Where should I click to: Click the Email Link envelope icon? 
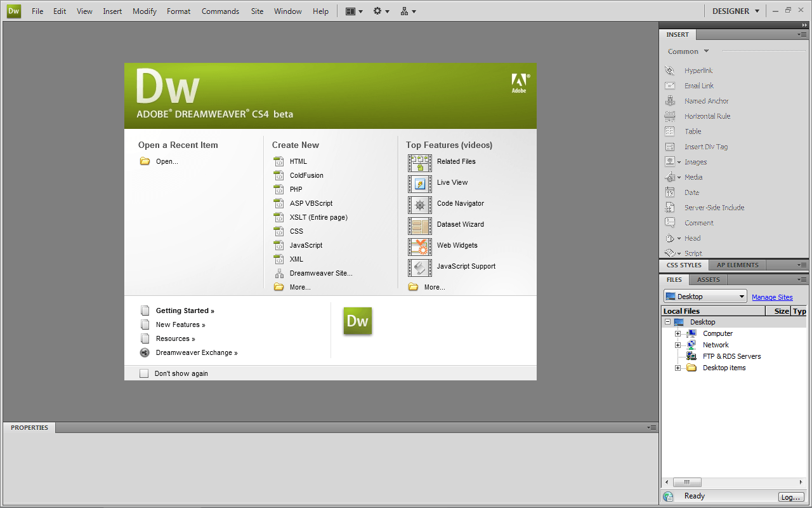(x=670, y=86)
